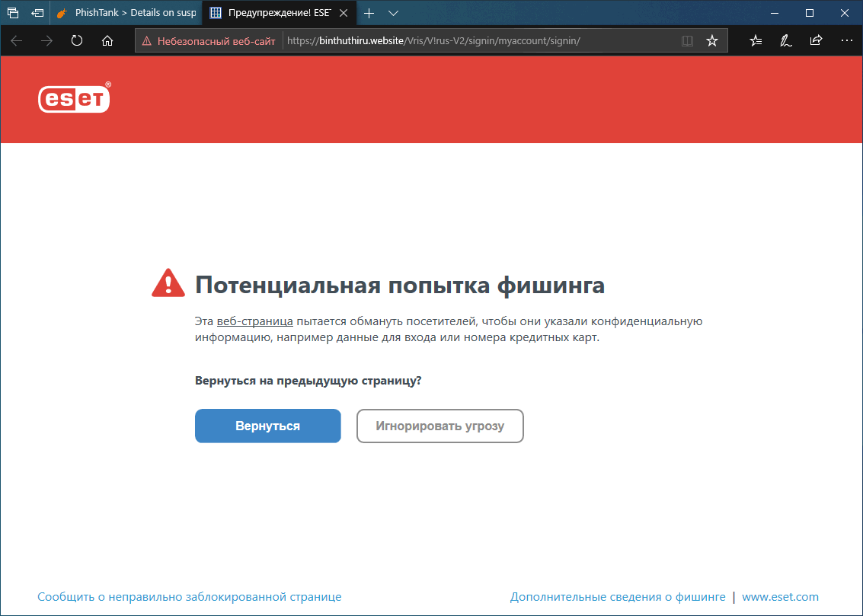
Task: Refresh the current page
Action: 76,40
